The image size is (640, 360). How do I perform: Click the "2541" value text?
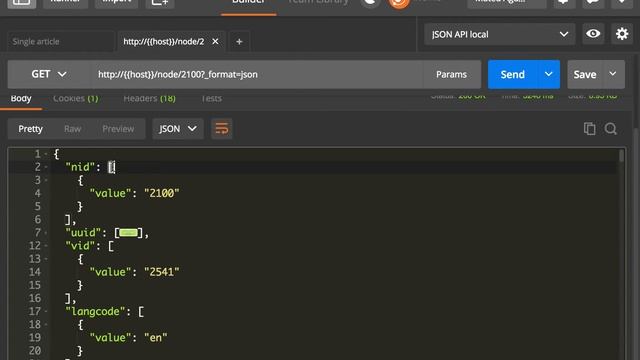pyautogui.click(x=162, y=272)
